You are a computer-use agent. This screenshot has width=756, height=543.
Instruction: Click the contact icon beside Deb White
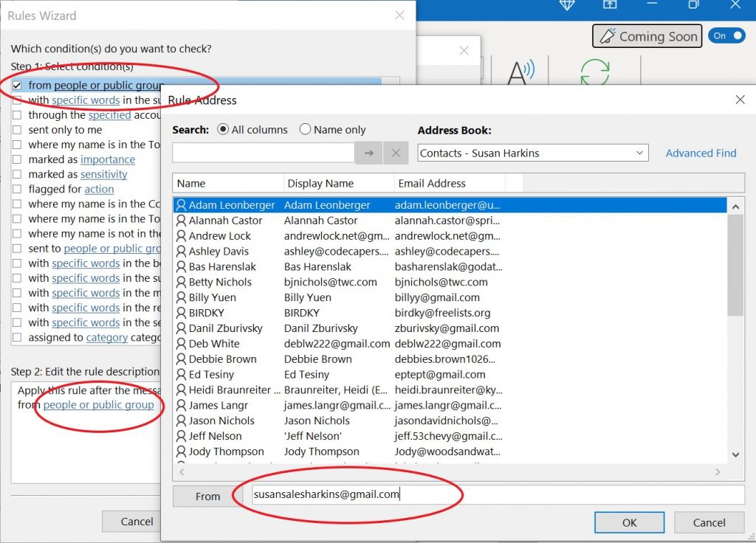pos(179,344)
